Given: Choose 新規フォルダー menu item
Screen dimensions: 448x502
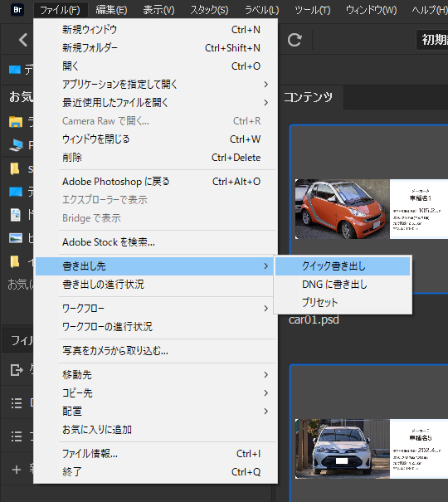Looking at the screenshot, I should [x=155, y=48].
